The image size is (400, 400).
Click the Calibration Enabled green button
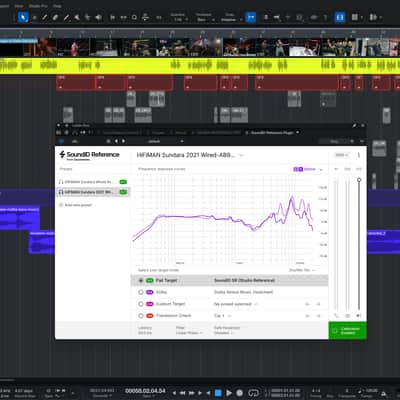point(347,331)
